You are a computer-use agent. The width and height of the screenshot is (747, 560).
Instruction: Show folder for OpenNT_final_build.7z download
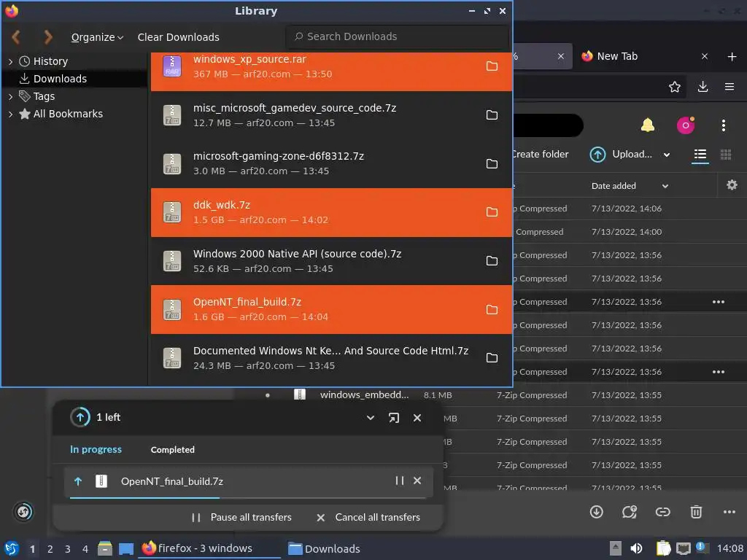point(492,309)
